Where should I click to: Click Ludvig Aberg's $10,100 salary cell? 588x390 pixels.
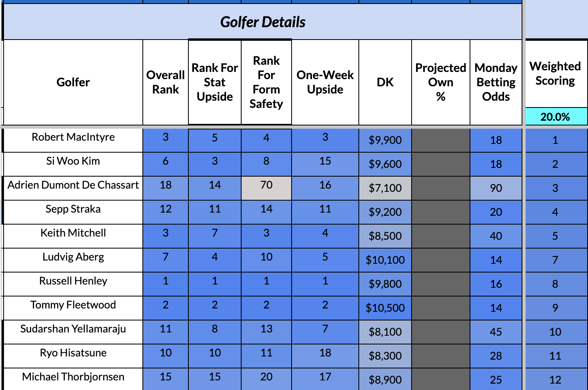pyautogui.click(x=385, y=260)
